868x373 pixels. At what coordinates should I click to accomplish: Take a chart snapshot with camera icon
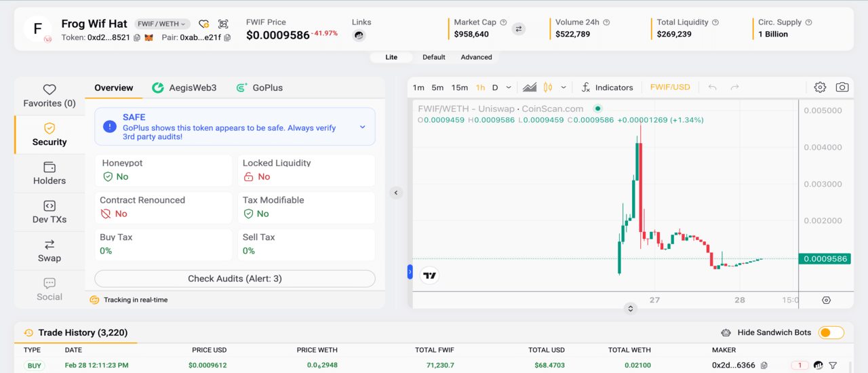tap(842, 87)
